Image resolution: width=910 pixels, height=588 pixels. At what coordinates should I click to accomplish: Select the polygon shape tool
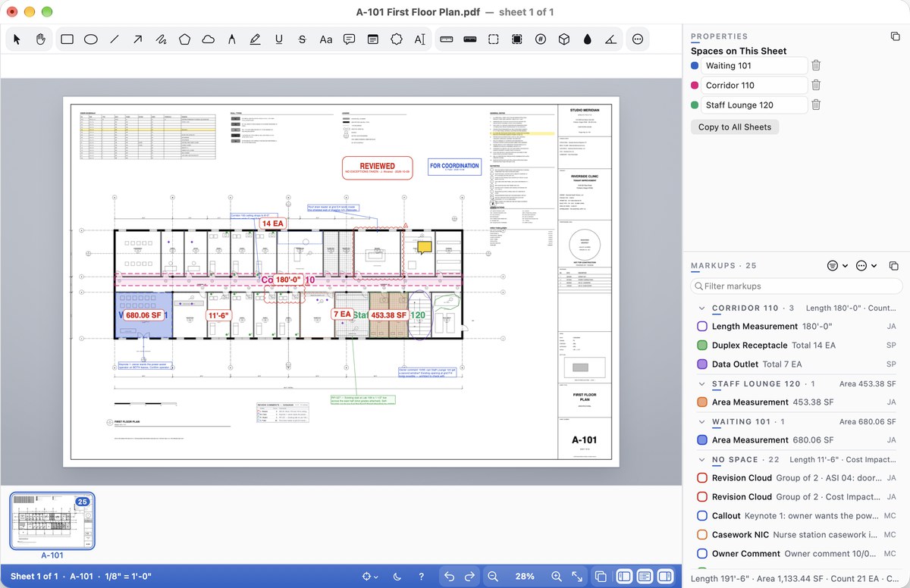point(184,39)
